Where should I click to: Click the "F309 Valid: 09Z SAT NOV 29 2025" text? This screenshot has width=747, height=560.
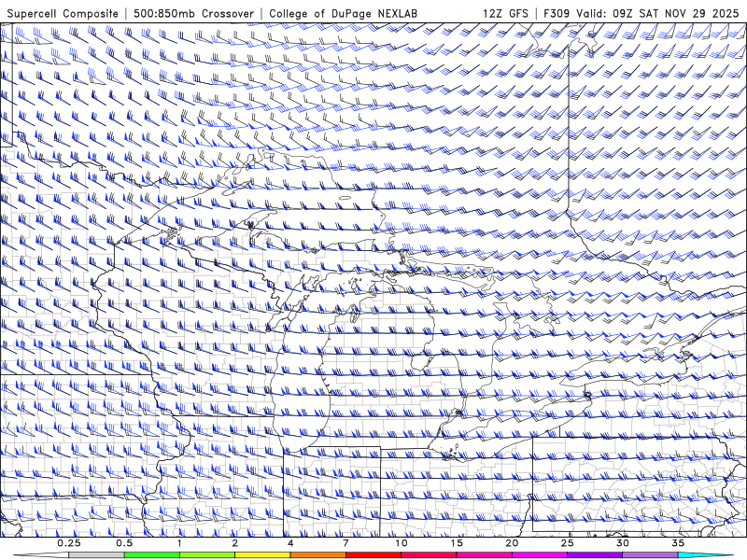pyautogui.click(x=641, y=13)
